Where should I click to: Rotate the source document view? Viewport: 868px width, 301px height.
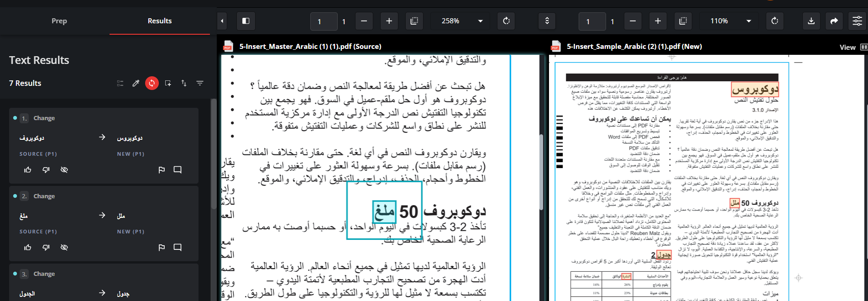[x=506, y=21]
